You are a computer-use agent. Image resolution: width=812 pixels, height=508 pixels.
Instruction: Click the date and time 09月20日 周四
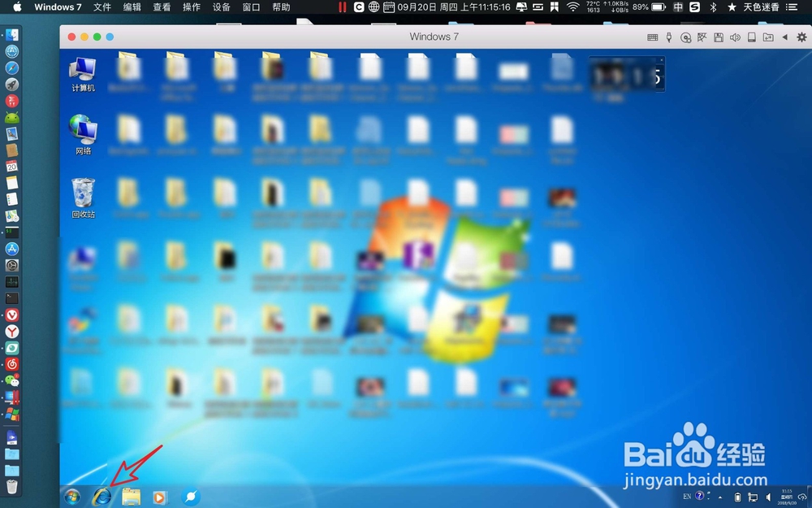pos(454,7)
